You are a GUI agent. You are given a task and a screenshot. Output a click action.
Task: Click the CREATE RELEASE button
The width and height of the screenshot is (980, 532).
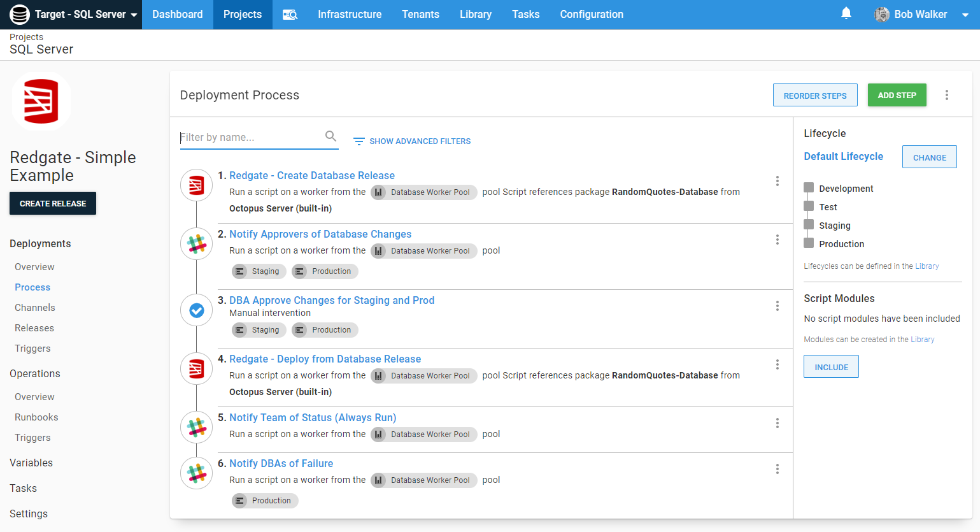[52, 203]
